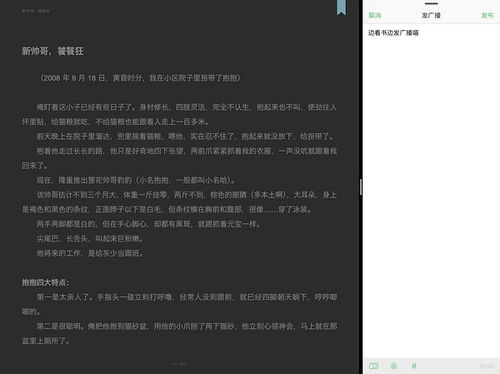Viewport: 500px width, 374px height.
Task: Click the broadcast text field reading 边看书边发广播
Action: pos(431,190)
